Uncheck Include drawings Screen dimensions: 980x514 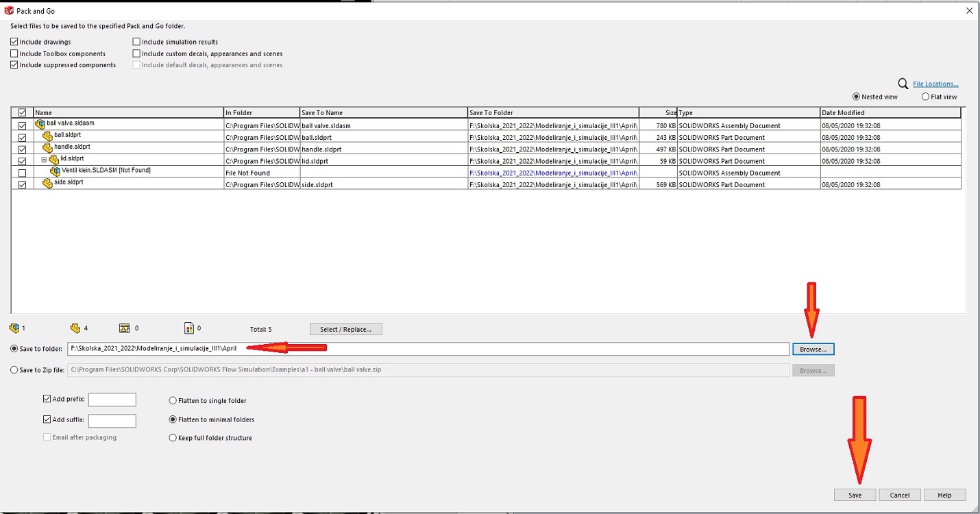(14, 42)
